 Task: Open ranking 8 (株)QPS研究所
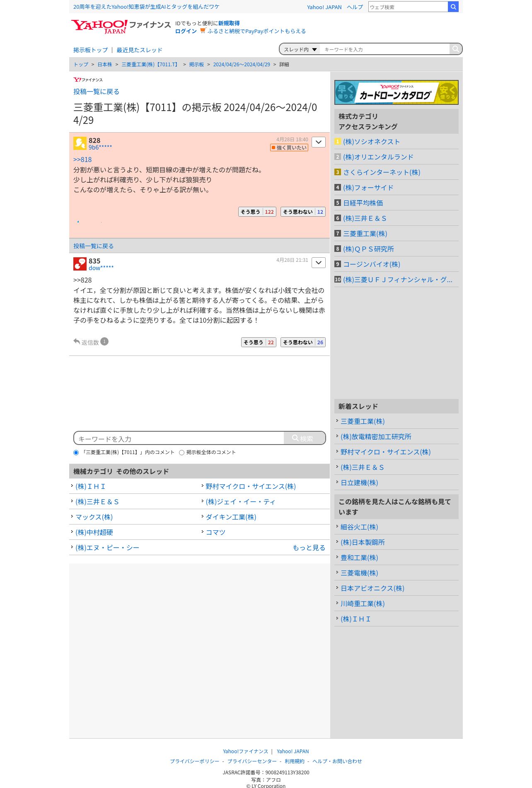click(368, 249)
